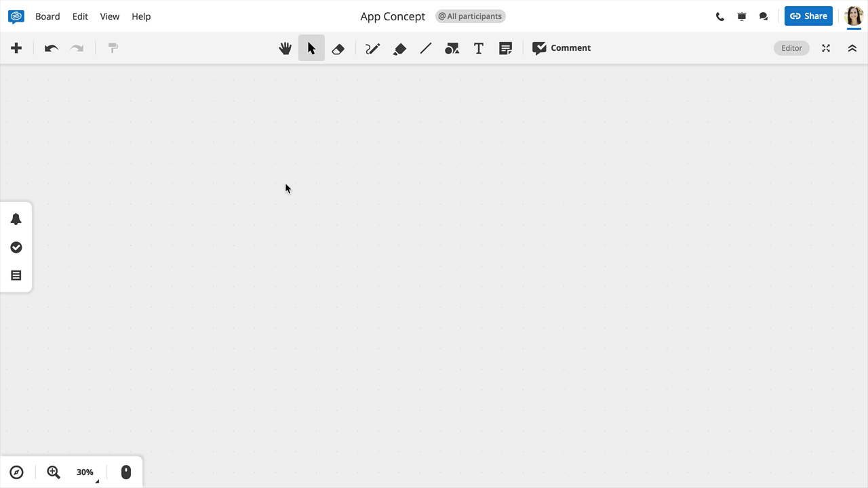
Task: Start adding a Comment
Action: (x=561, y=48)
